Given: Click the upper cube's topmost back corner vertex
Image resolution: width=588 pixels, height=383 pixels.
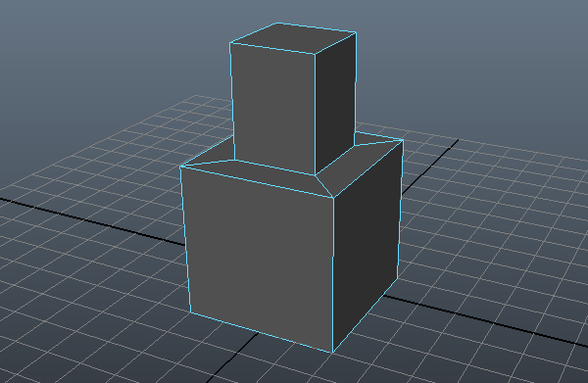Looking at the screenshot, I should pos(276,24).
